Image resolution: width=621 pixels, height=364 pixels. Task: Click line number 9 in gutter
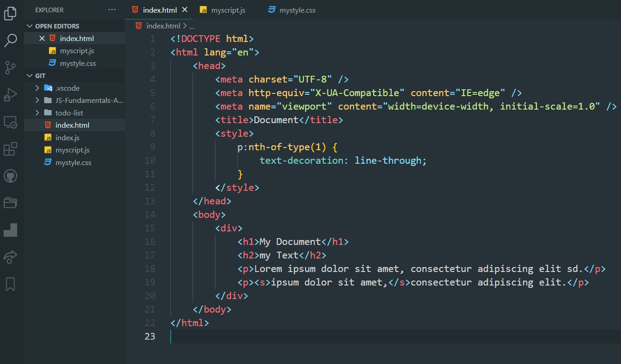point(152,147)
